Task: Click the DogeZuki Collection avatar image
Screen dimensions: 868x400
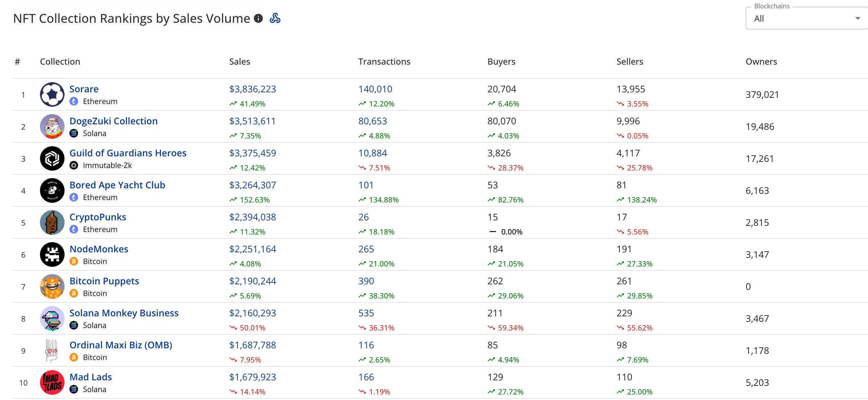Action: click(52, 126)
